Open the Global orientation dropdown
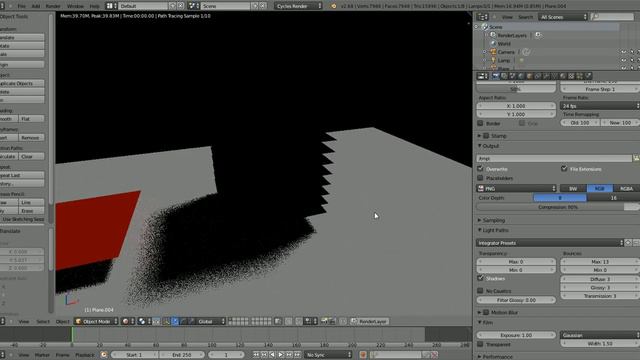 coord(211,322)
